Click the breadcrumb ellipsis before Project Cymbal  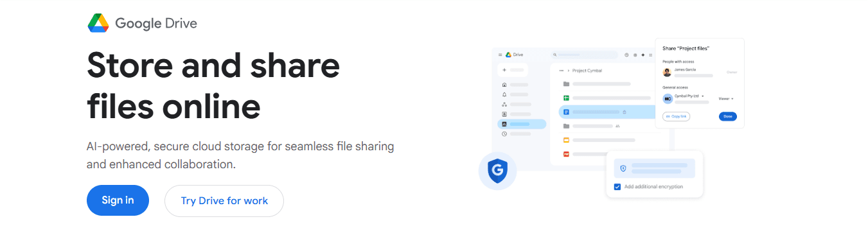pos(562,71)
